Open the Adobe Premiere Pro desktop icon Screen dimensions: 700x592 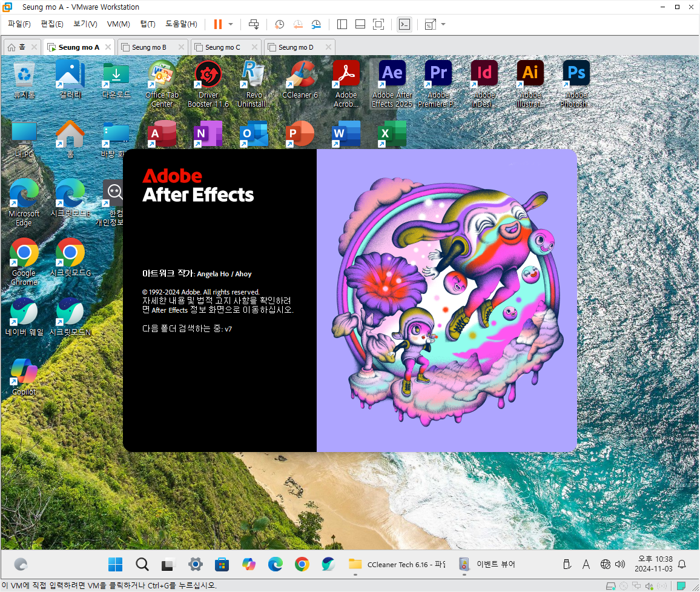(438, 84)
